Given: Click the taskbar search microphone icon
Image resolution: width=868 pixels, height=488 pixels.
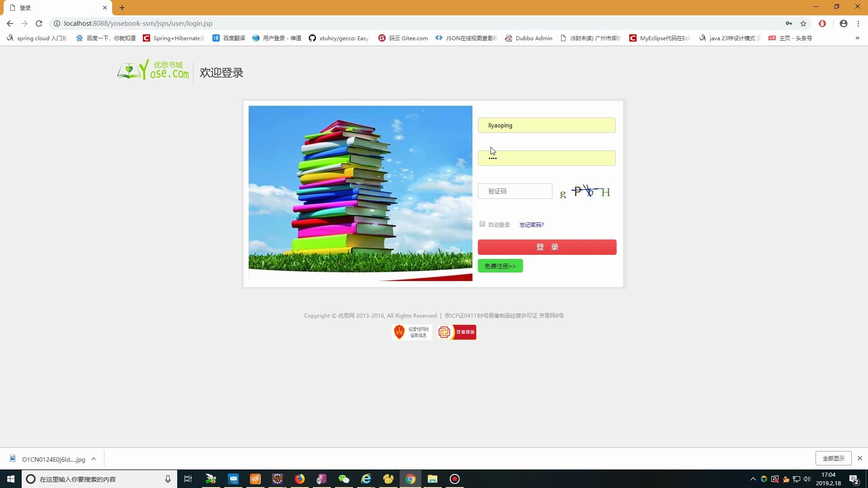Looking at the screenshot, I should coord(168,479).
